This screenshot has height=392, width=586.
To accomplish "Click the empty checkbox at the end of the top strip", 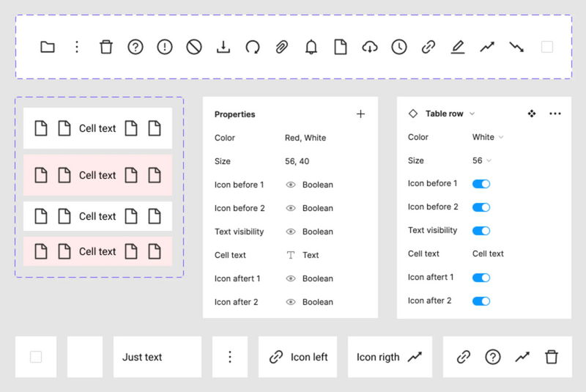I will 547,47.
